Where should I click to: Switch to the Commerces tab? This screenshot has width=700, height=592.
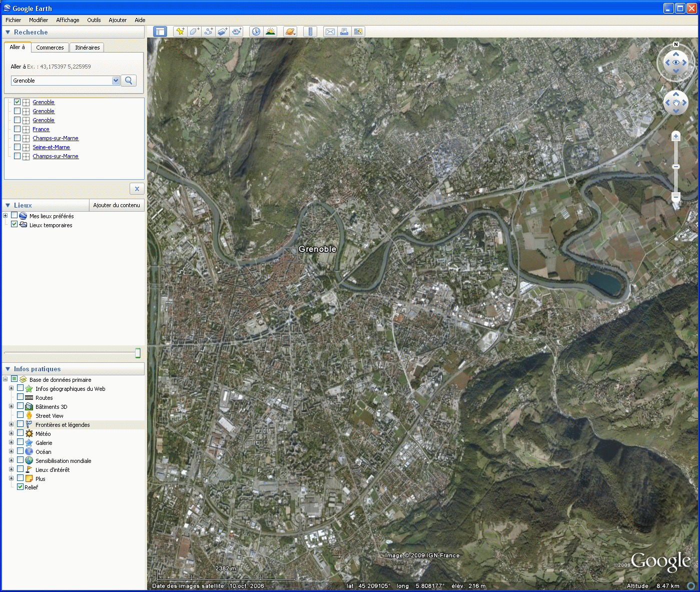50,48
